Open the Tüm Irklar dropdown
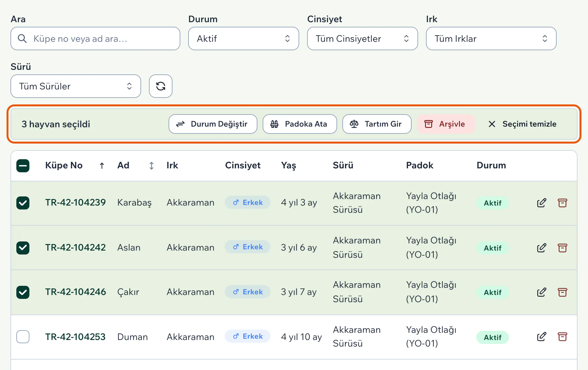The width and height of the screenshot is (588, 370). 491,39
